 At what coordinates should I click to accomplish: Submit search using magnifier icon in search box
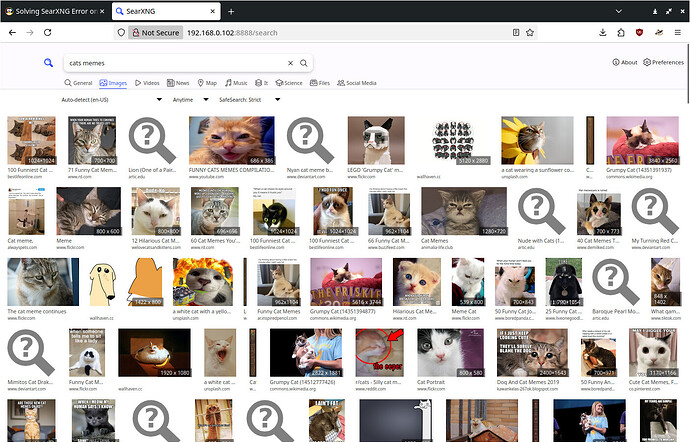click(x=304, y=63)
